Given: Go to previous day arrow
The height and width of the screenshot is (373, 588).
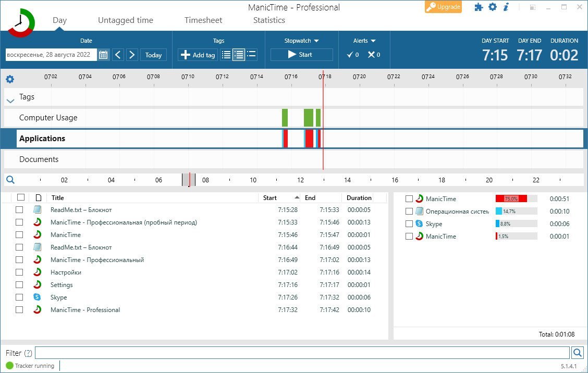Looking at the screenshot, I should [118, 55].
